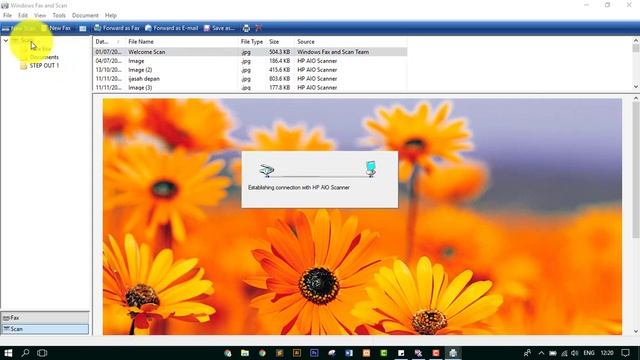The height and width of the screenshot is (360, 640).
Task: Click the battery tray icon
Action: [553, 353]
